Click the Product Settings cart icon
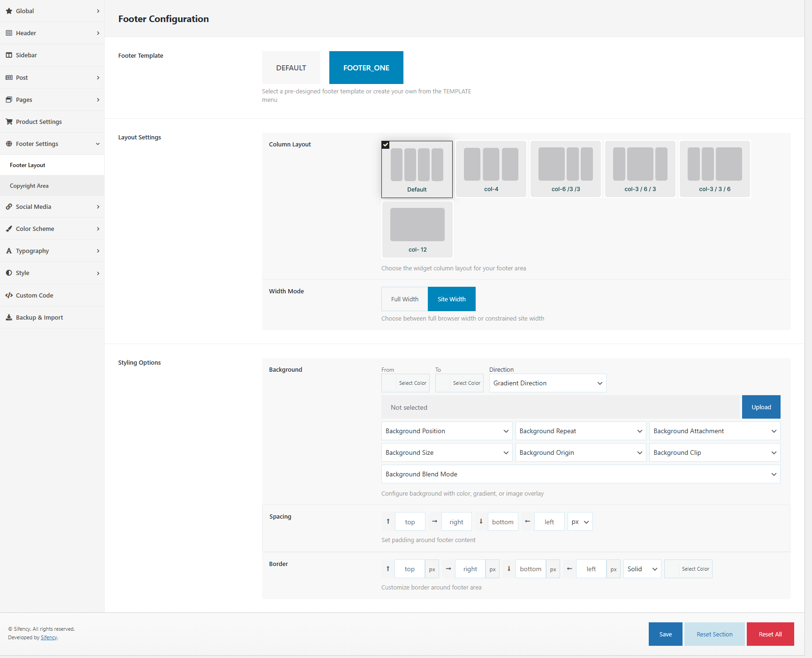Viewport: 812px width, 658px height. [9, 122]
